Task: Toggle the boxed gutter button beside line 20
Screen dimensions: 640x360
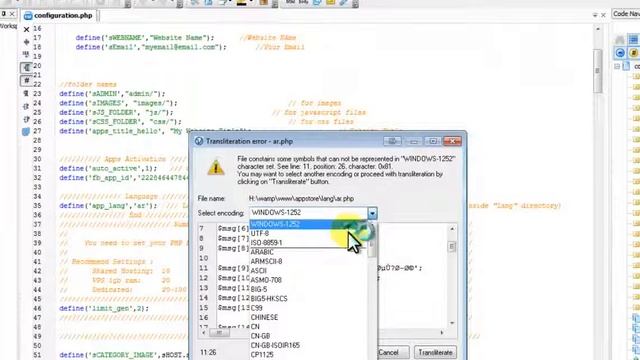Action: 27,67
